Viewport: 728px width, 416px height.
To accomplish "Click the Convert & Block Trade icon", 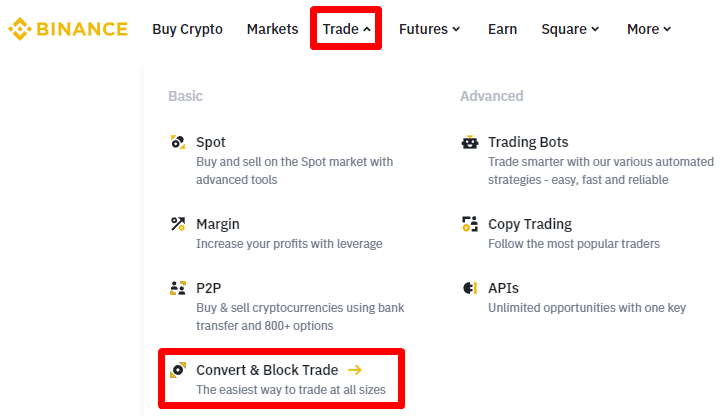I will (x=178, y=370).
